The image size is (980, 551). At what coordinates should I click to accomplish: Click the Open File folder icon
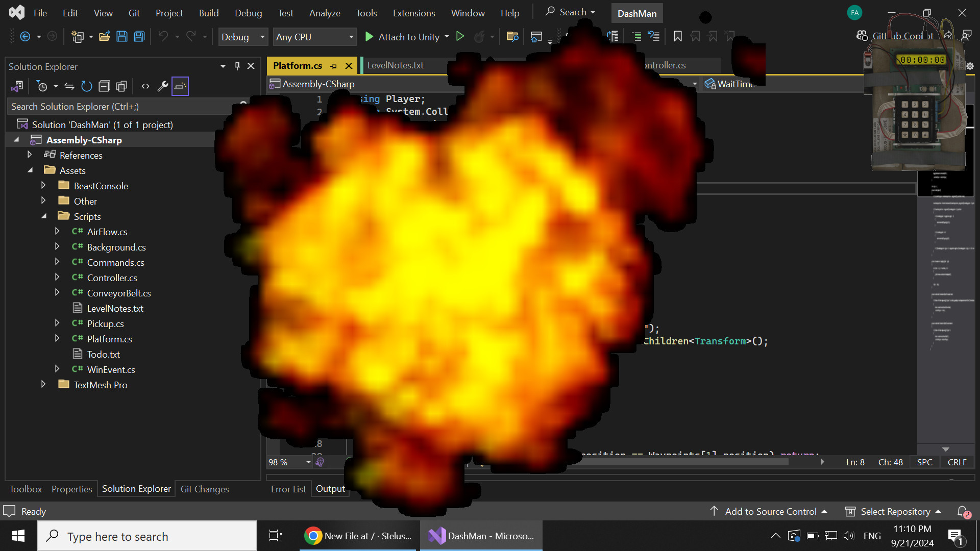[104, 37]
